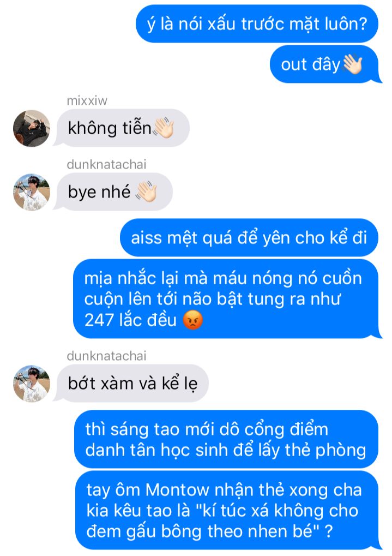The height and width of the screenshot is (556, 392).
Task: Select the second 'dunknatachai' sender name label
Action: (106, 356)
